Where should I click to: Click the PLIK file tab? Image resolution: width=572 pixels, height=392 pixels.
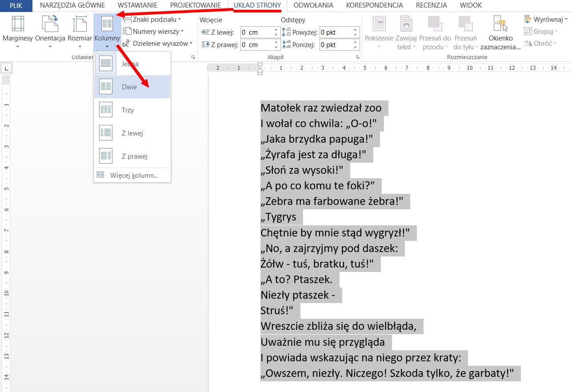point(16,5)
